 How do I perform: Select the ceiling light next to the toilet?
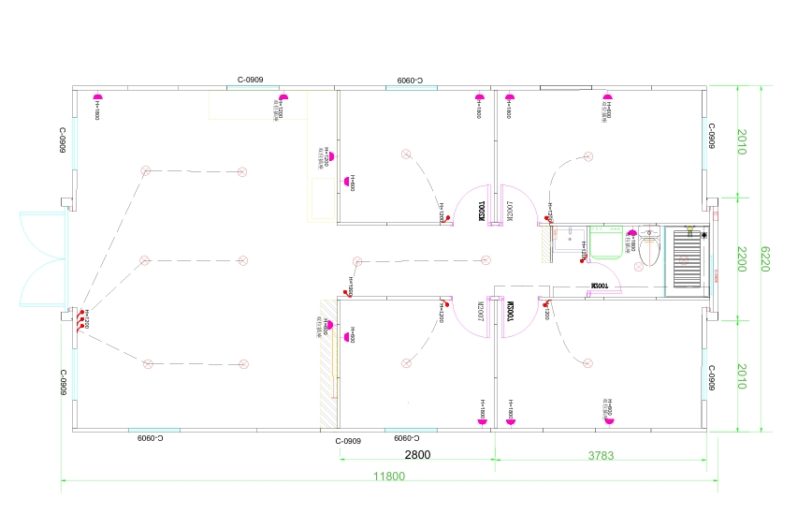coord(639,266)
